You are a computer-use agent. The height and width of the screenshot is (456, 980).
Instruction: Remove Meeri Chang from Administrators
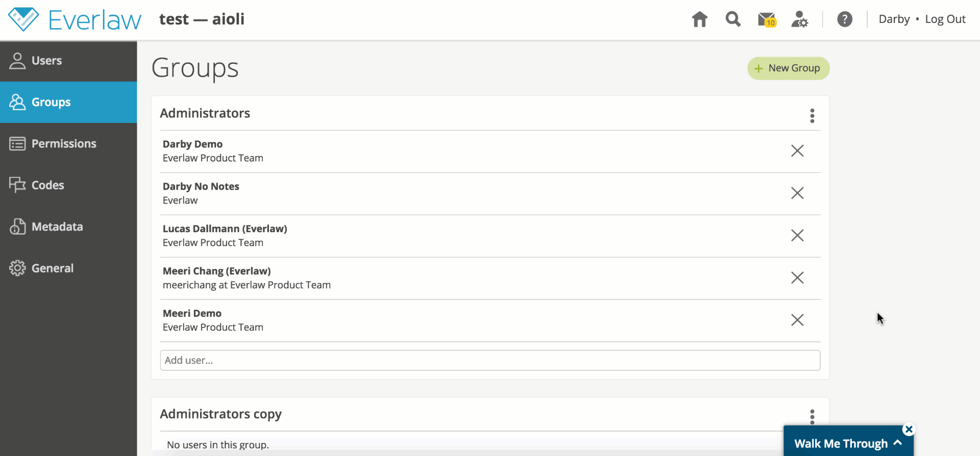tap(797, 278)
